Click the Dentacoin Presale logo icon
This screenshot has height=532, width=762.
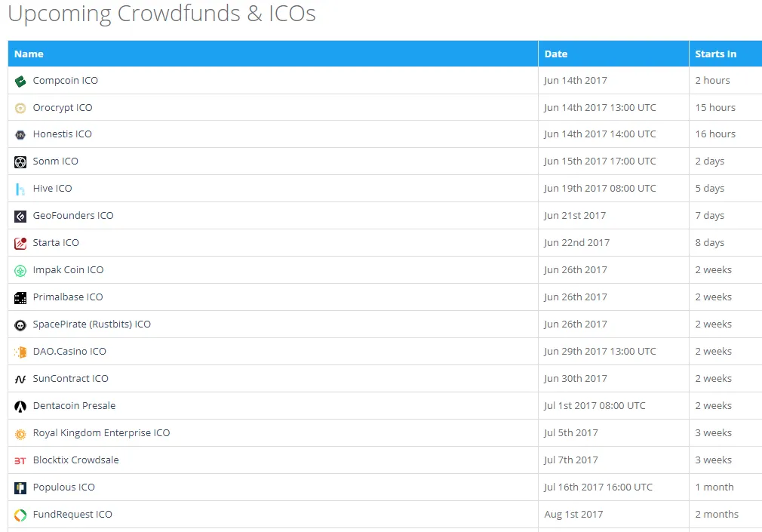(20, 406)
